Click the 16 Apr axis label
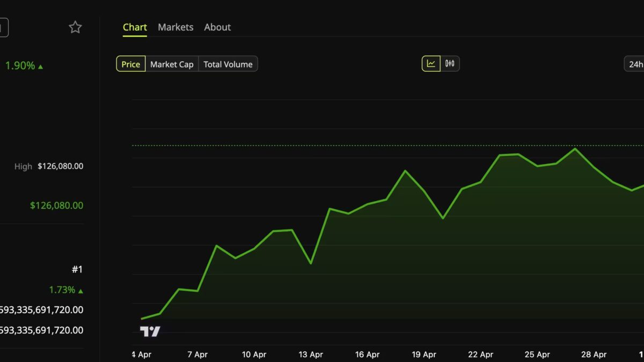This screenshot has height=362, width=644. pyautogui.click(x=367, y=354)
